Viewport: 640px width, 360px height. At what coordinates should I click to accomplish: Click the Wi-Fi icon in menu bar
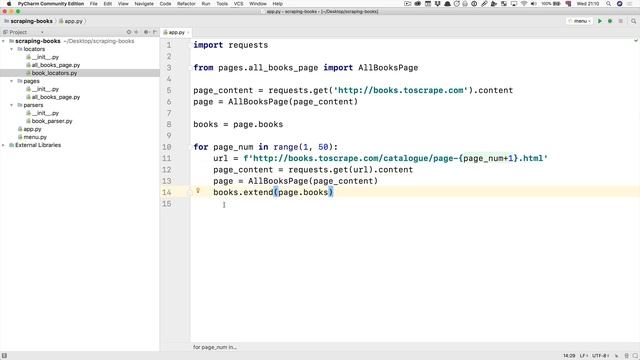(524, 4)
